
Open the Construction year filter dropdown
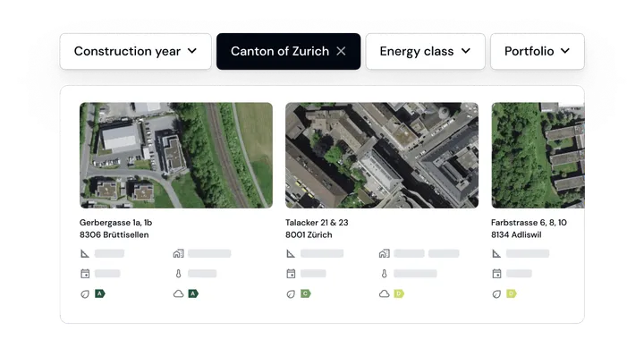[x=136, y=51]
